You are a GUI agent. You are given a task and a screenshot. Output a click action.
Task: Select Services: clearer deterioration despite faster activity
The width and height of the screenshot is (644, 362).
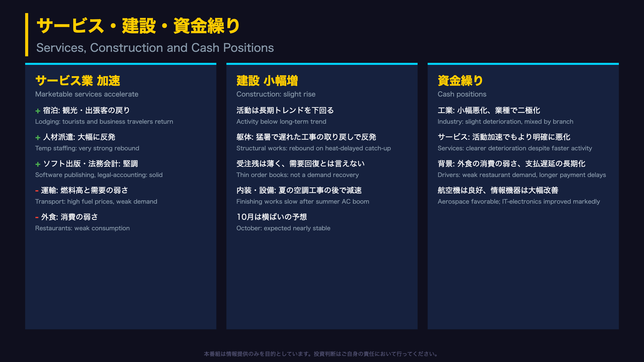(x=515, y=148)
